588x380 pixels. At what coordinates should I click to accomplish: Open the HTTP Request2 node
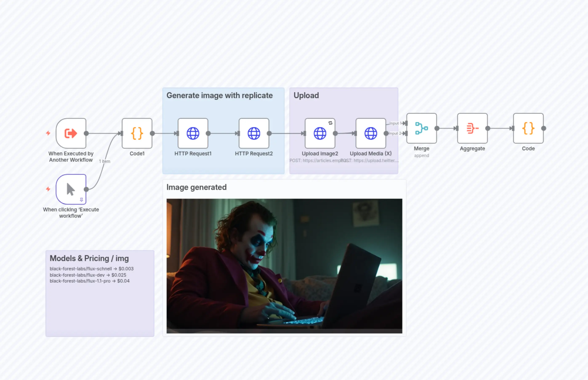[x=254, y=133]
